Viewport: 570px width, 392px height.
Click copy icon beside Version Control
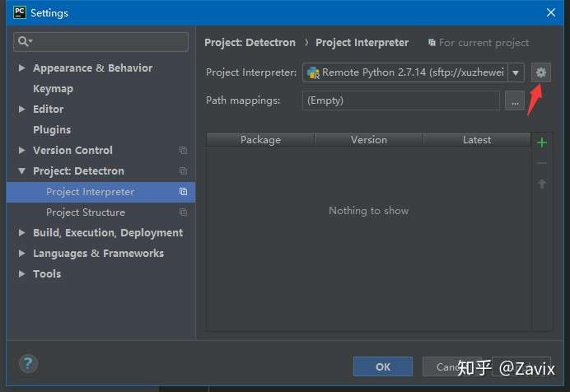[x=183, y=151]
